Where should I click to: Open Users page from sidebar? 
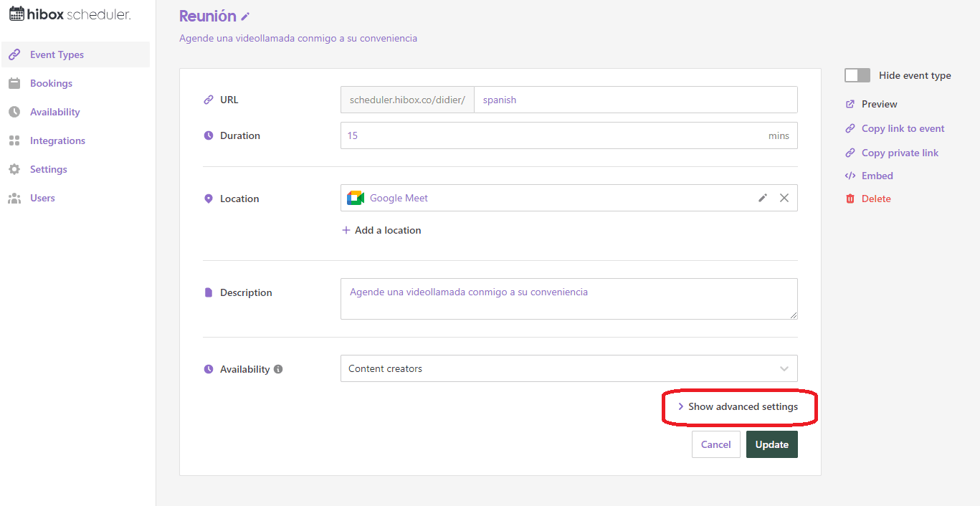coord(42,198)
